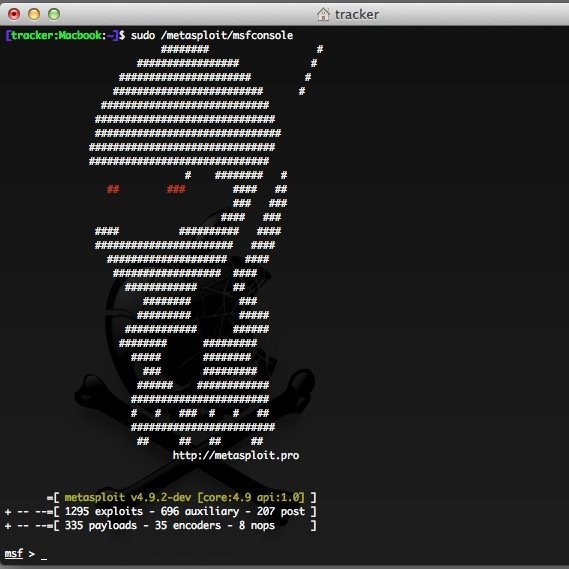
Task: Click the 'sudo /metasploit/msfconsole' command text
Action: 212,36
